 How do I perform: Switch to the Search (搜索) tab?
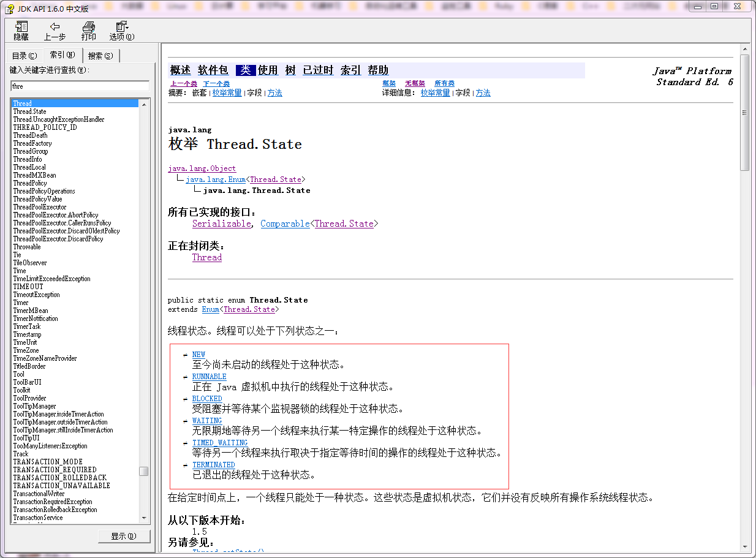100,56
